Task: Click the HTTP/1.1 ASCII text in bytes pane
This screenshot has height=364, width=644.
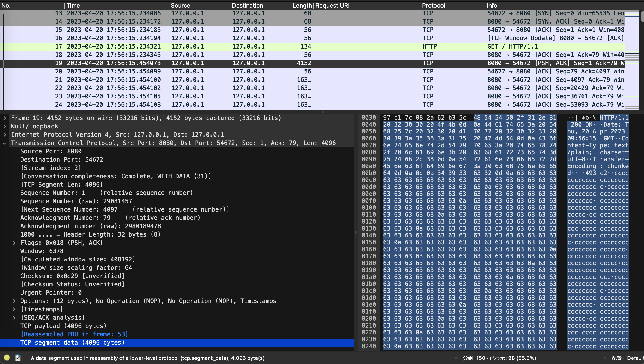Action: (x=614, y=118)
